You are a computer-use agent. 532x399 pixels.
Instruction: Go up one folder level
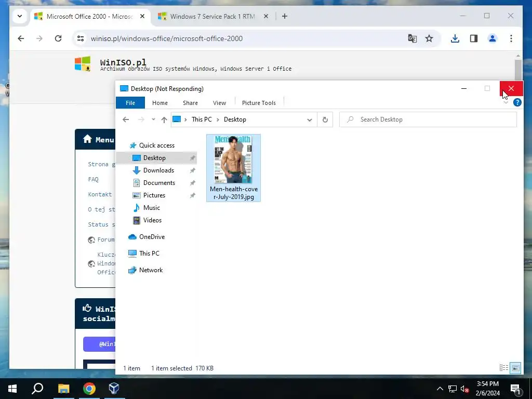164,119
